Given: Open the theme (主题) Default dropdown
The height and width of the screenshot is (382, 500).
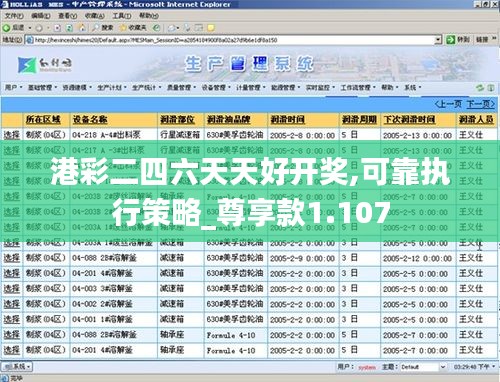Looking at the screenshot, I should coord(443,367).
